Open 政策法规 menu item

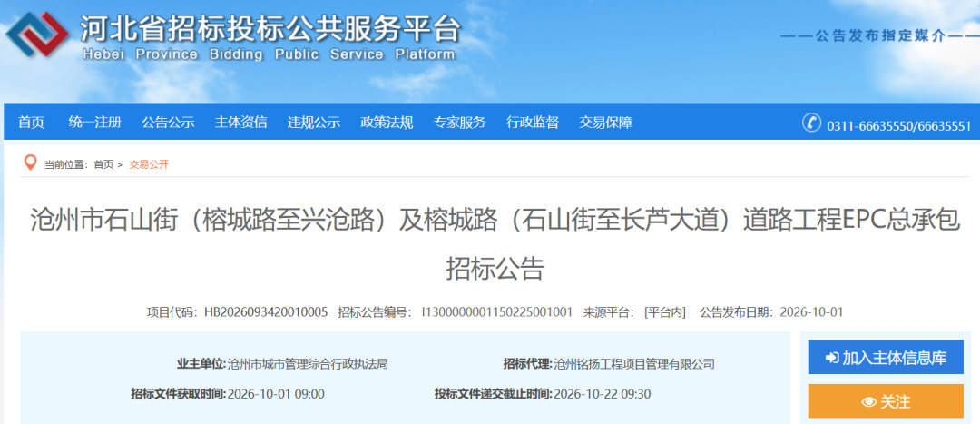pyautogui.click(x=387, y=123)
